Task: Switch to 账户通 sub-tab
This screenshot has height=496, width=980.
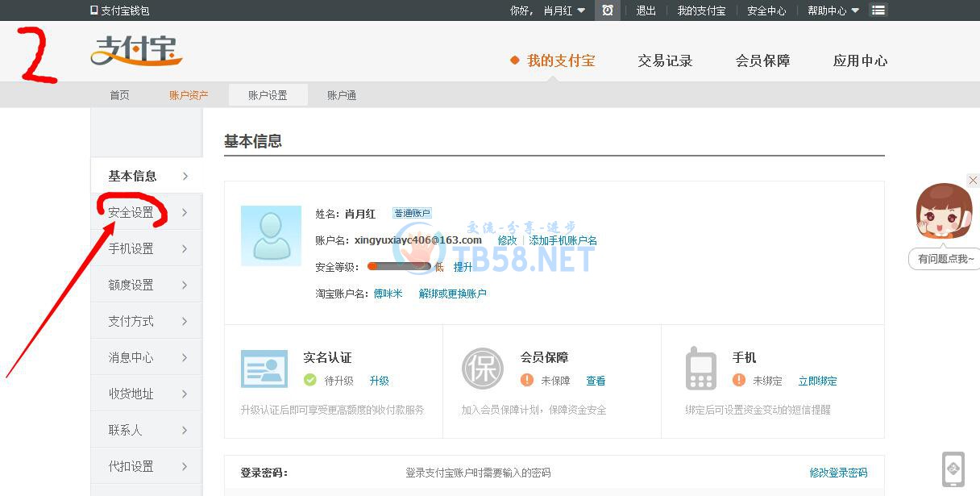Action: (342, 95)
